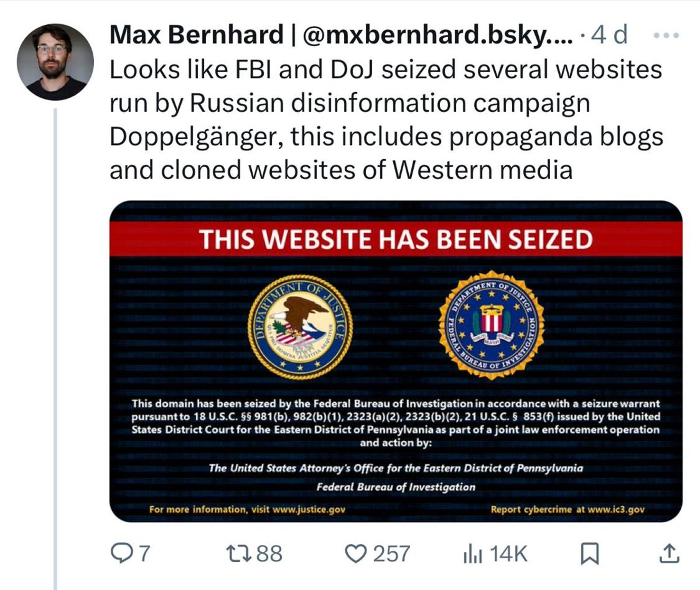
Task: Bookmark this post about seized websites
Action: 589,553
